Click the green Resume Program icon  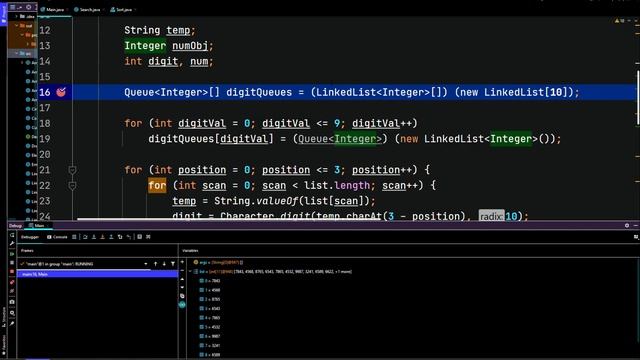pos(12,254)
